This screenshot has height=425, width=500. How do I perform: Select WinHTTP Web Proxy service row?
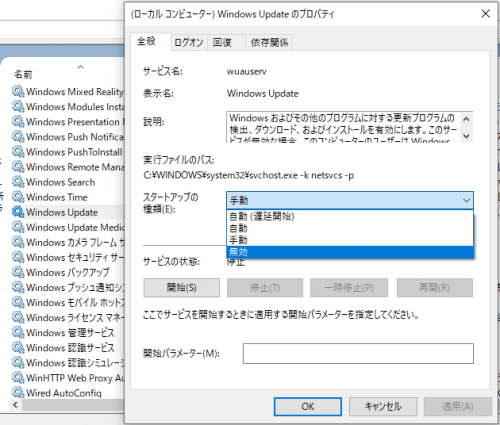(x=68, y=378)
